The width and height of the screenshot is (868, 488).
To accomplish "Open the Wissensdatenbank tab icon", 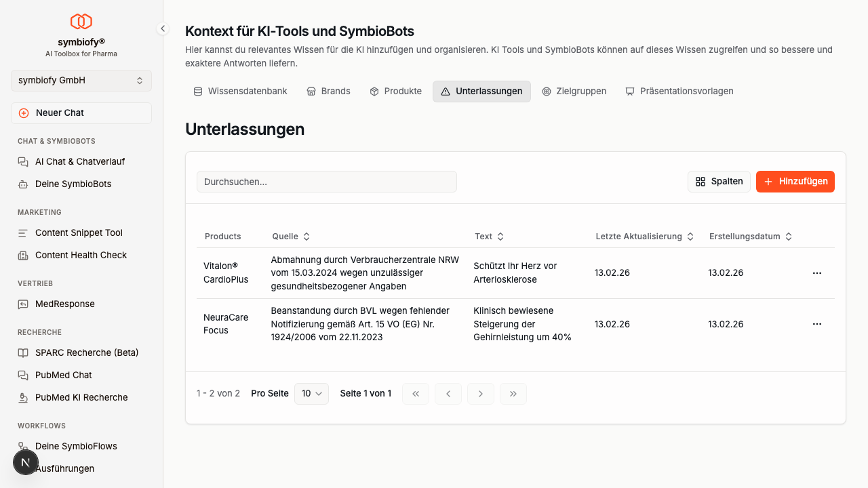I will point(198,91).
